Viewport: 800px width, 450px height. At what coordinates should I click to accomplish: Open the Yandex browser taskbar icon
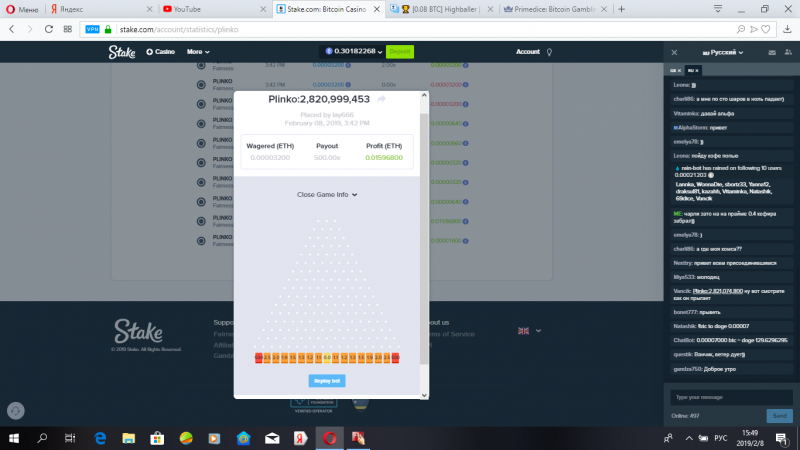(x=301, y=438)
